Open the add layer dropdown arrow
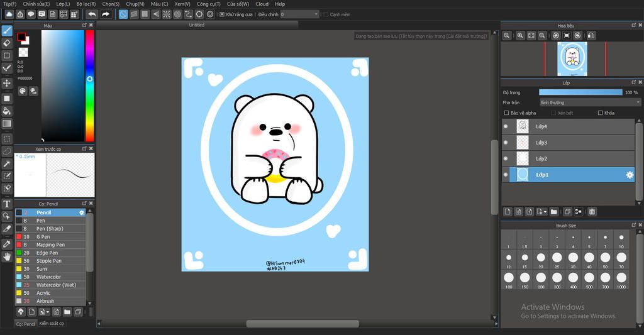The height and width of the screenshot is (335, 644). coord(545,212)
